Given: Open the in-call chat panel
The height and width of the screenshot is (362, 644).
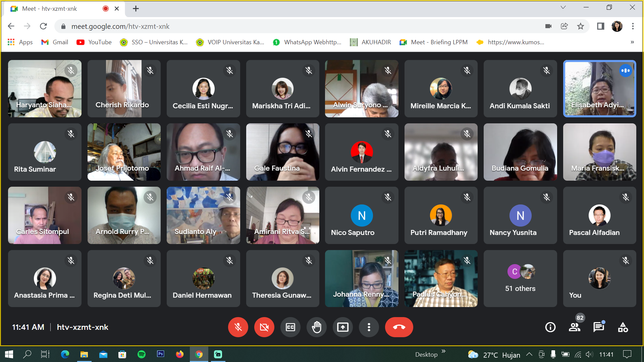Looking at the screenshot, I should click(598, 327).
